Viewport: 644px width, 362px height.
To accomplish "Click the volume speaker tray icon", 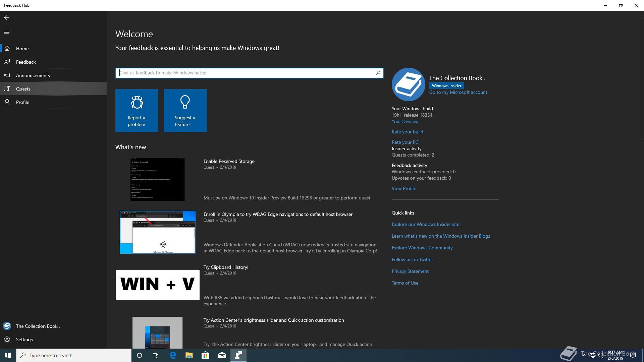I will click(600, 355).
